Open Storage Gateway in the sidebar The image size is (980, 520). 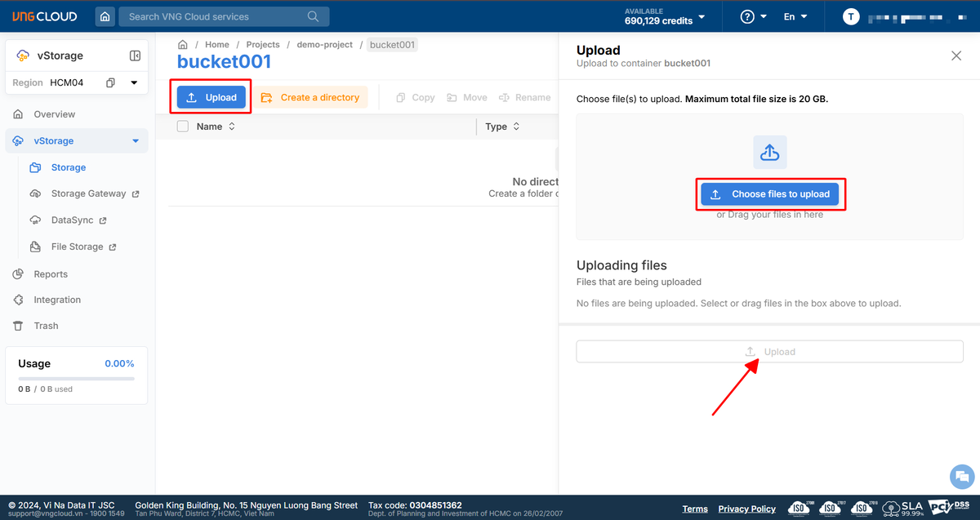pyautogui.click(x=88, y=193)
